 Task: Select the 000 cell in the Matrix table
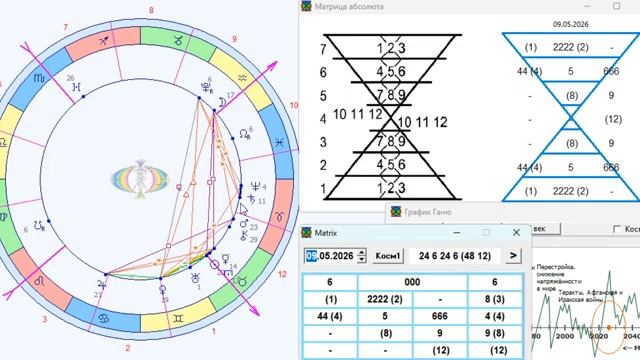[x=412, y=282]
